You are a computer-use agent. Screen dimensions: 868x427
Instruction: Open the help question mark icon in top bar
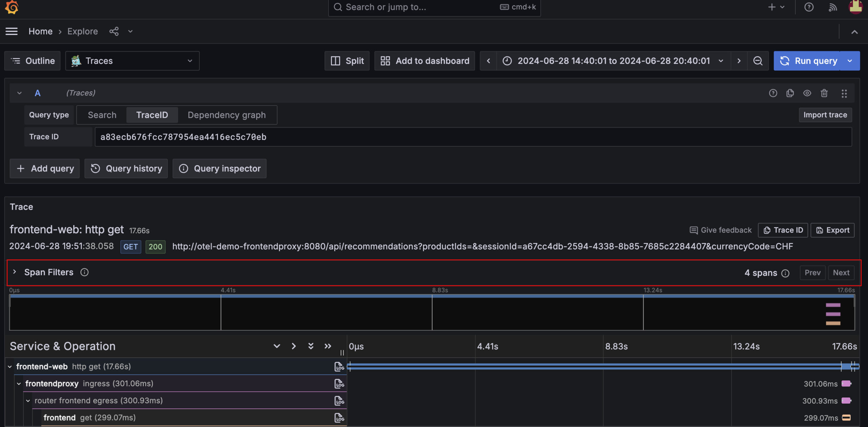[x=809, y=7]
